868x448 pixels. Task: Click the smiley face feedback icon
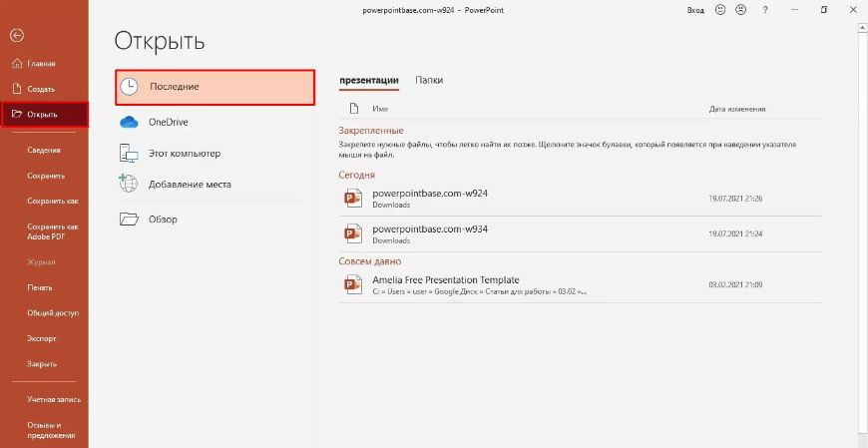[720, 9]
